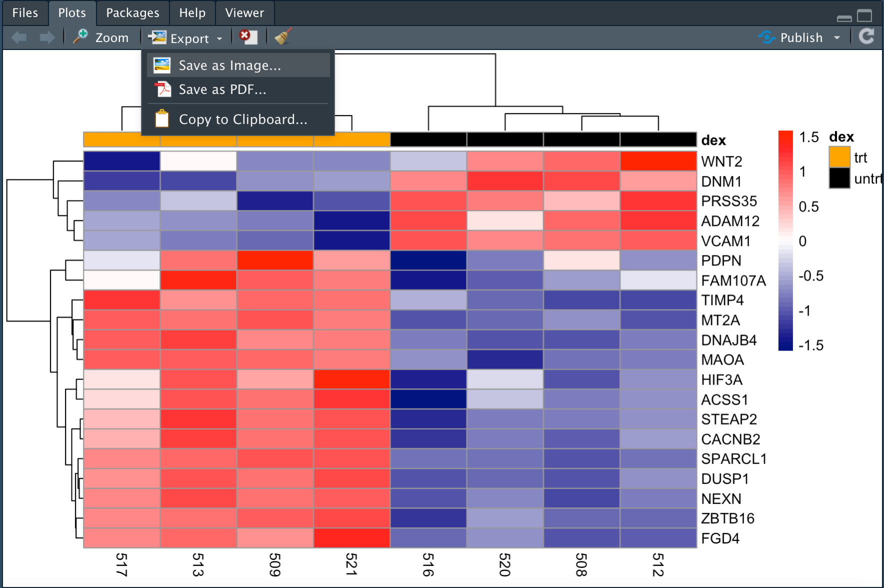
Task: Clear all plots with broom icon
Action: tap(283, 37)
